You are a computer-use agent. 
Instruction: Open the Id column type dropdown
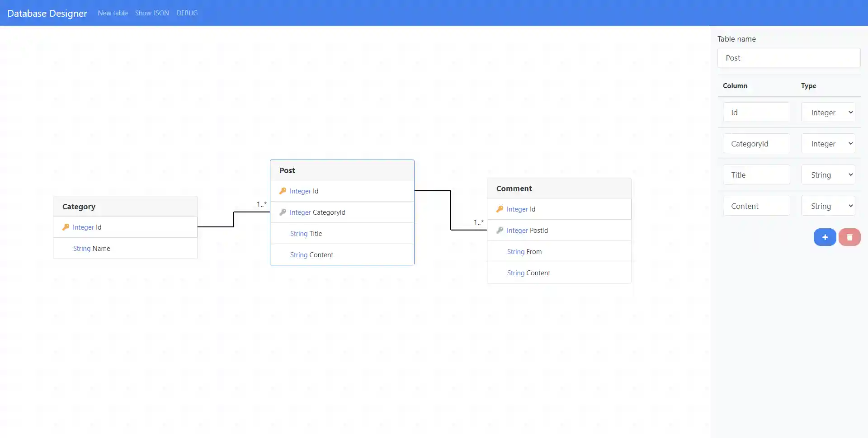click(828, 113)
